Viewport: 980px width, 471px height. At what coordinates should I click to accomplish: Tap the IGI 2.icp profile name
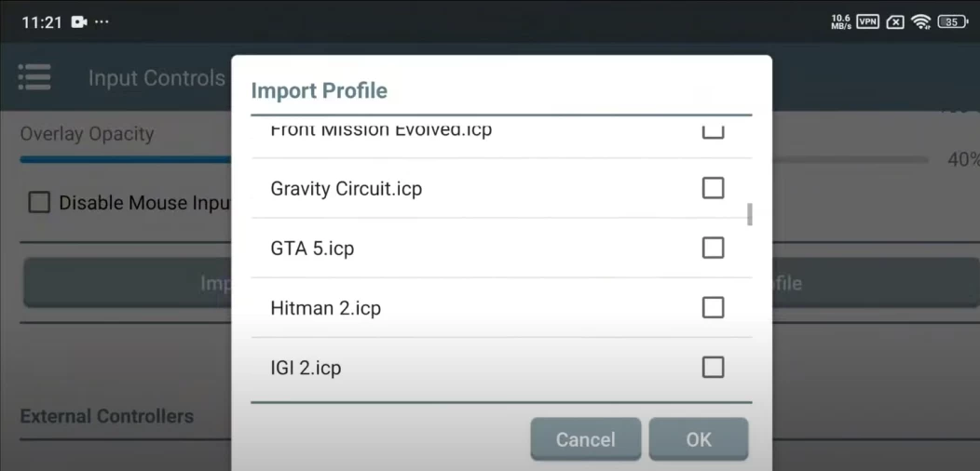[x=306, y=369]
